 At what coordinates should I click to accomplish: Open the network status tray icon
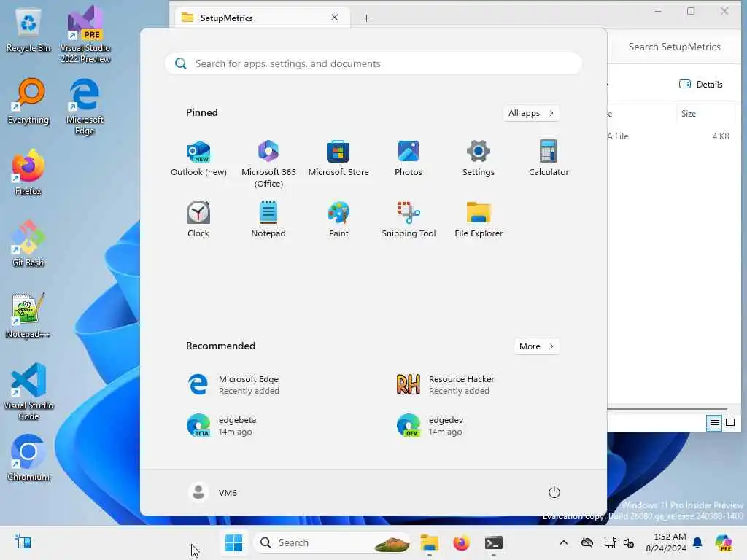pos(610,542)
